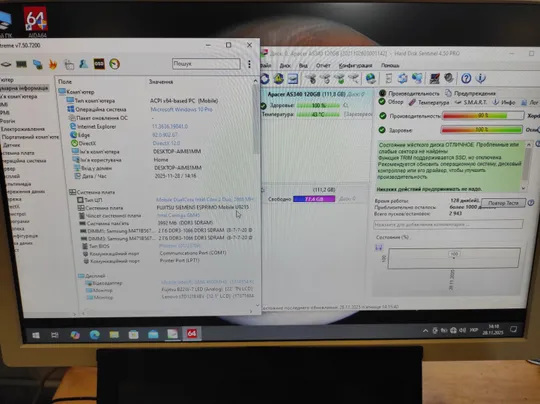The height and width of the screenshot is (404, 540).
Task: Click the Поле column header
Action: (x=65, y=82)
